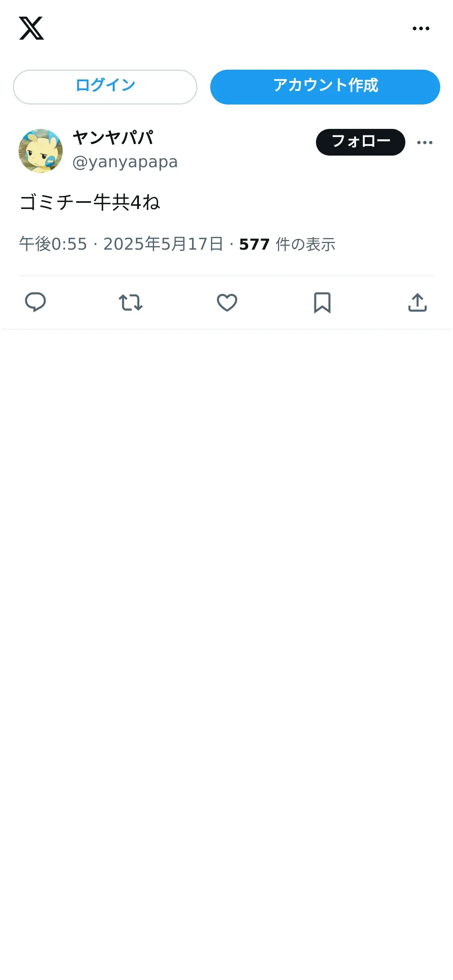Click the 2025年5月17日 date link
Image resolution: width=453 pixels, height=980 pixels.
[163, 244]
